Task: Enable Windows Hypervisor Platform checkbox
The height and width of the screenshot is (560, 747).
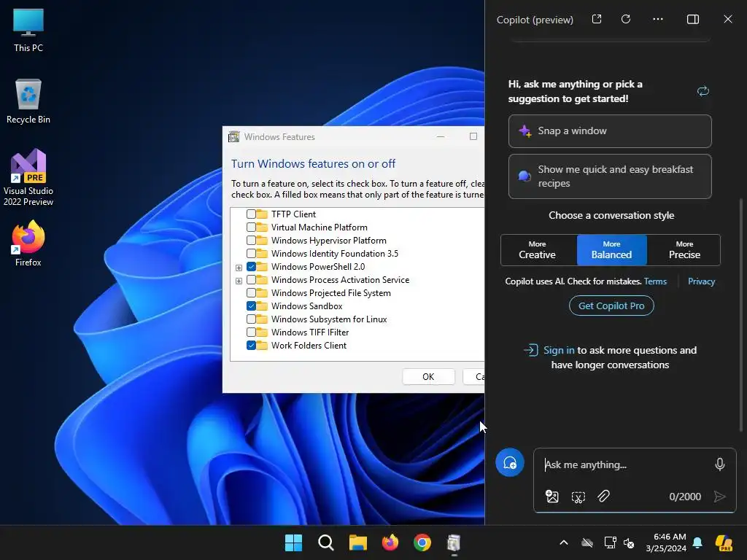Action: tap(251, 241)
